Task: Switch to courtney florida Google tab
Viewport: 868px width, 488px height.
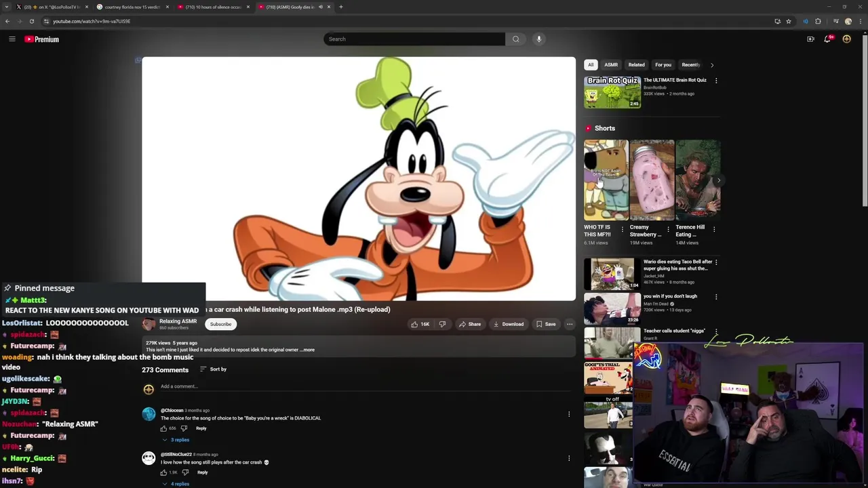Action: (x=132, y=7)
